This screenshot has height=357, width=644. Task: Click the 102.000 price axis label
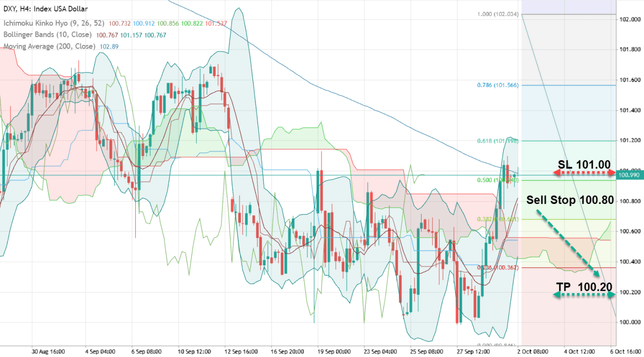[x=630, y=20]
